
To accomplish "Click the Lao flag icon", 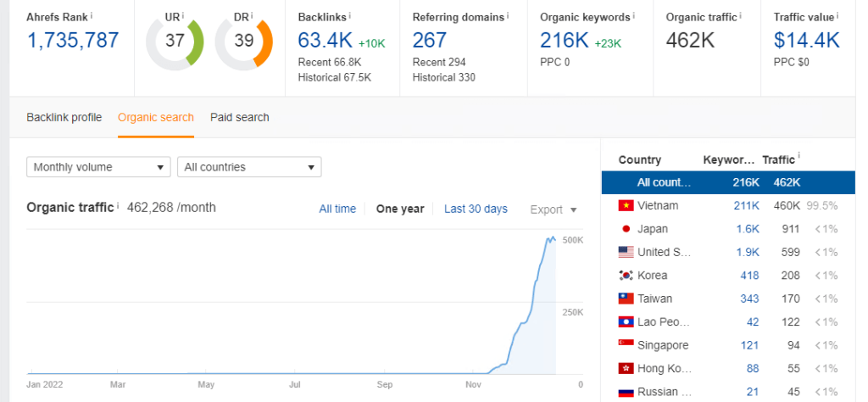I will (x=626, y=321).
